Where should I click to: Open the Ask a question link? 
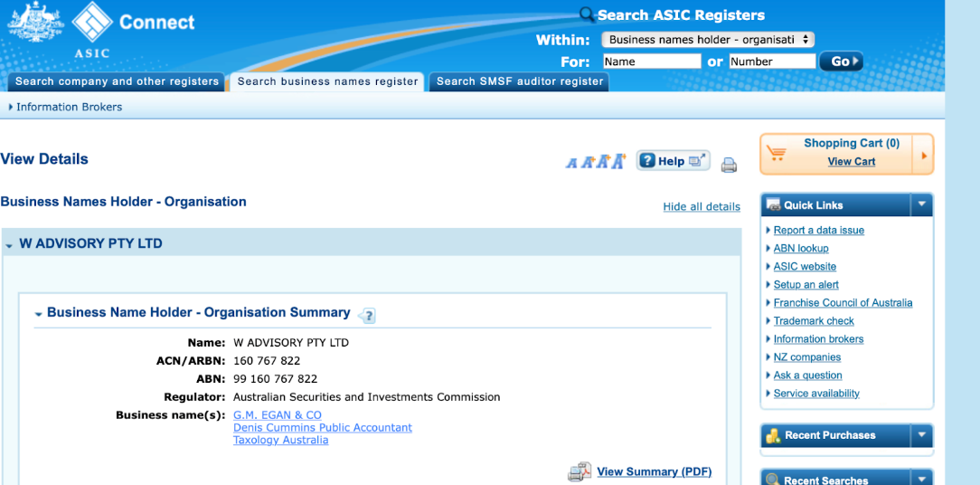(x=808, y=376)
